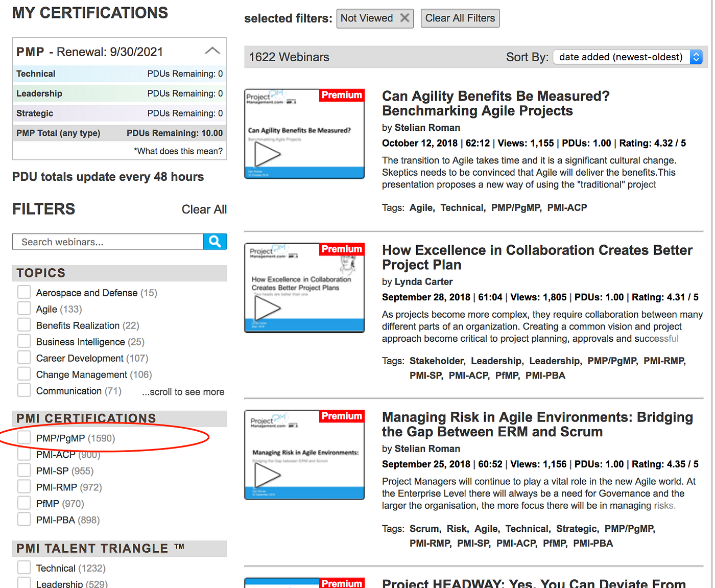715x588 pixels.
Task: Click the search magnifier button
Action: pos(215,242)
